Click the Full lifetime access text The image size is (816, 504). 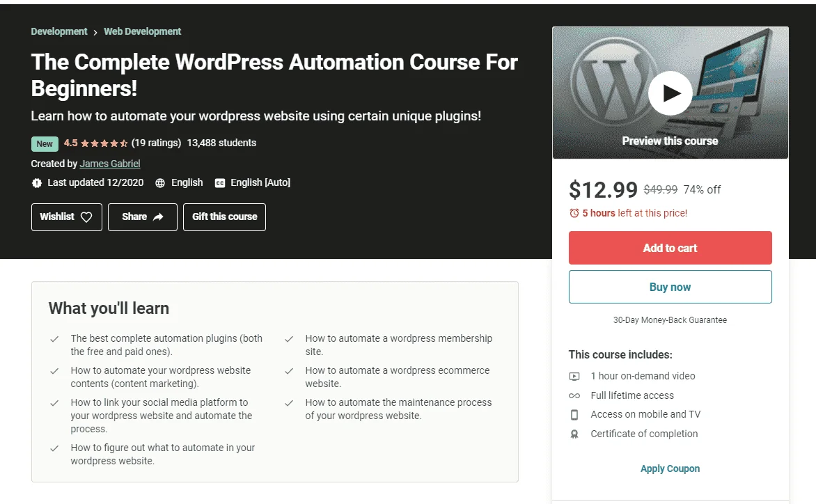point(631,395)
